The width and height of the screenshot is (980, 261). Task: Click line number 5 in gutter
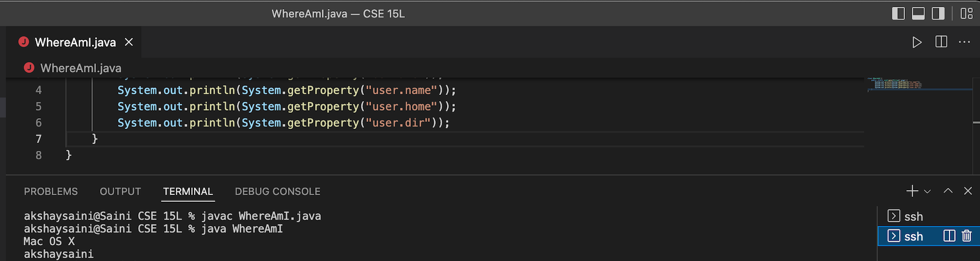pyautogui.click(x=38, y=107)
